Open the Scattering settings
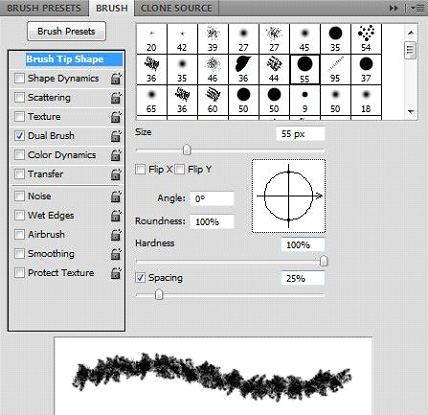 pyautogui.click(x=49, y=98)
